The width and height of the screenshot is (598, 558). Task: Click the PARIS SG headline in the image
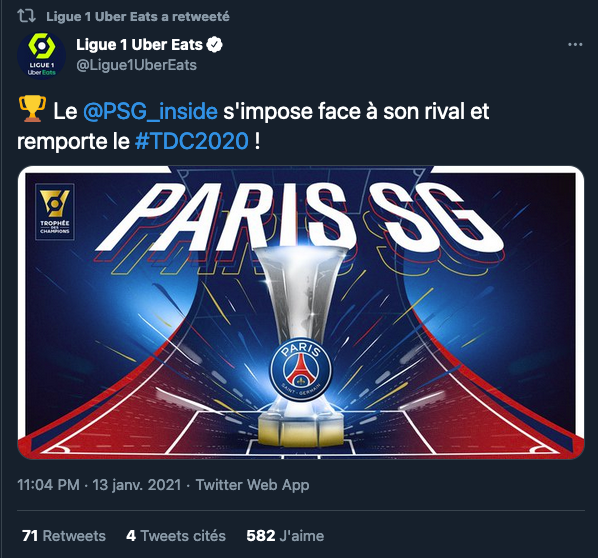pyautogui.click(x=301, y=219)
